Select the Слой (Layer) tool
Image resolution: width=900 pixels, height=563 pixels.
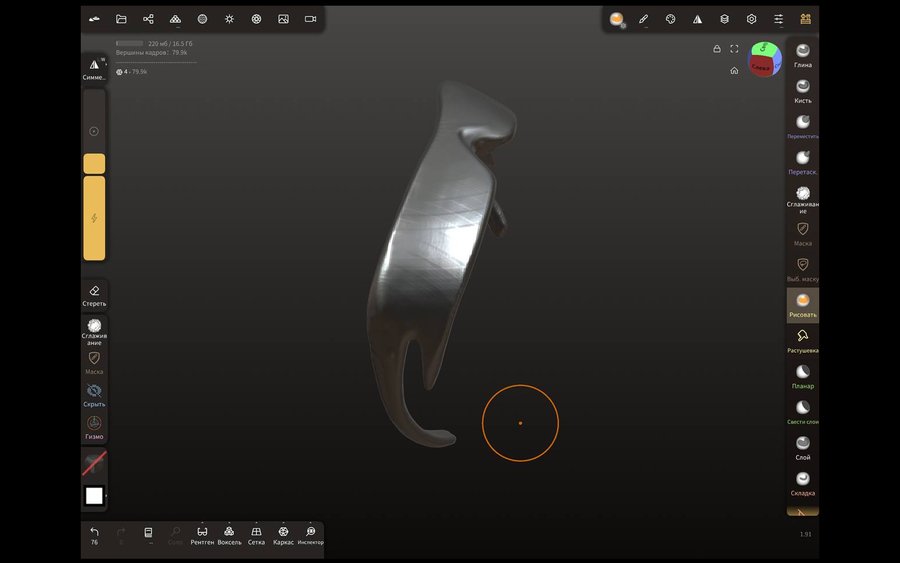pos(802,448)
